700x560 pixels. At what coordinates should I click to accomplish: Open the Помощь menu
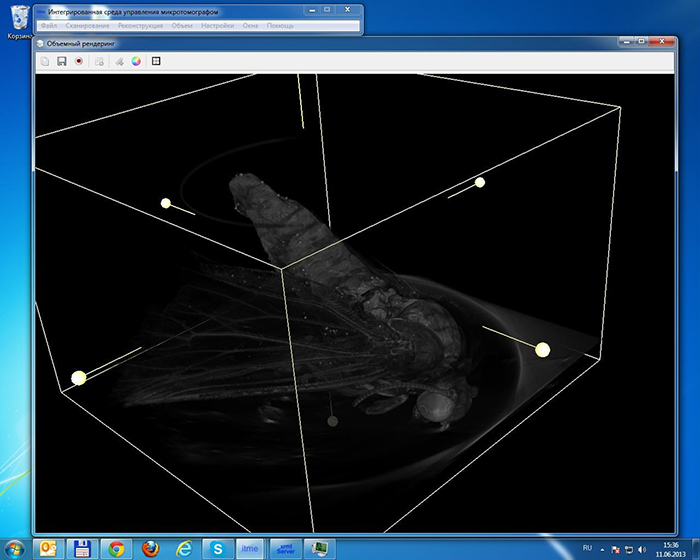pyautogui.click(x=280, y=24)
